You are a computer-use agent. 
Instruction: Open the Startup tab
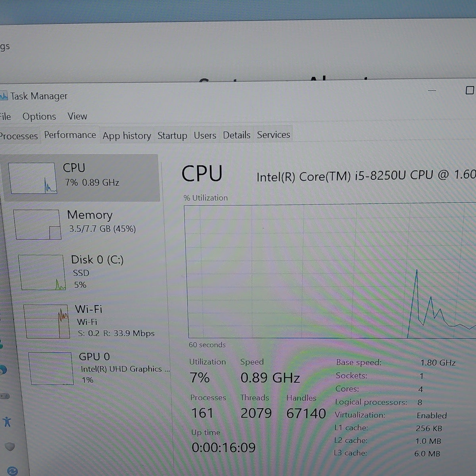coord(172,136)
